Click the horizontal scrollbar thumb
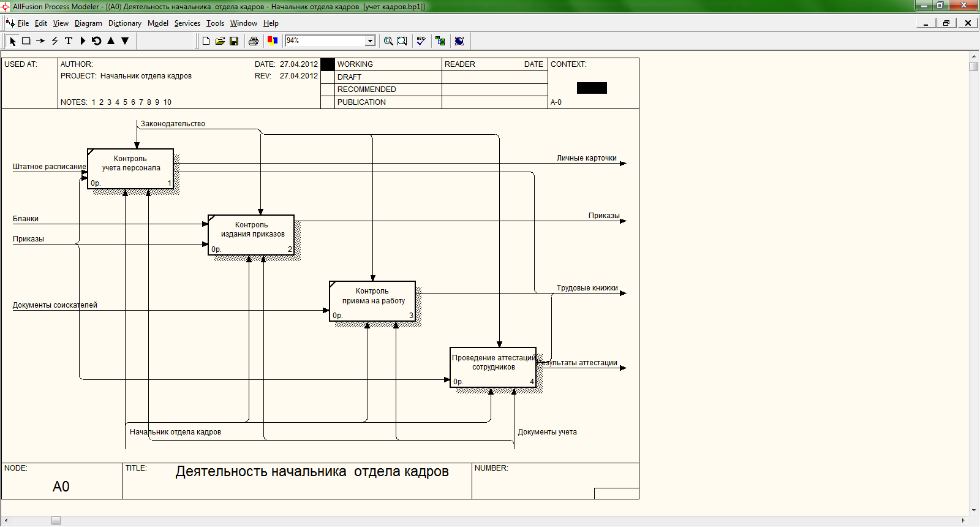Viewport: 980px width, 527px height. tap(56, 521)
